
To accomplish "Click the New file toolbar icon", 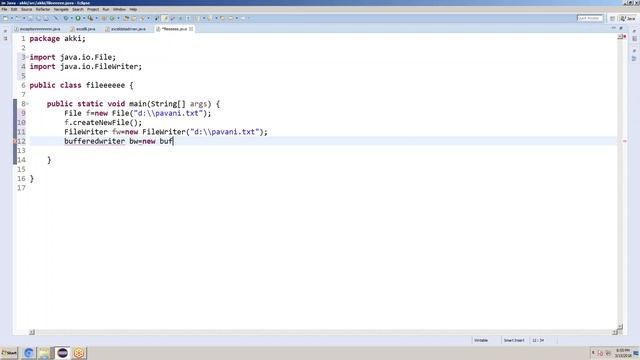I will point(5,18).
